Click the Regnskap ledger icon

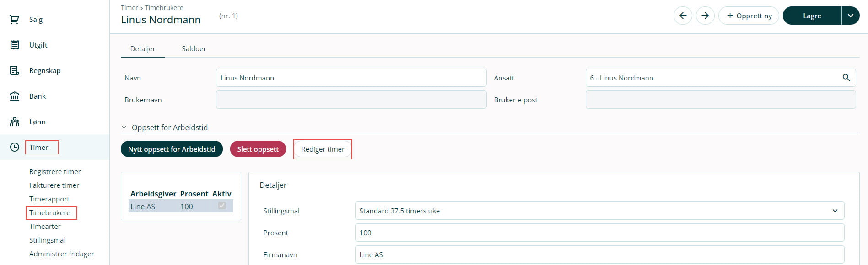tap(15, 70)
